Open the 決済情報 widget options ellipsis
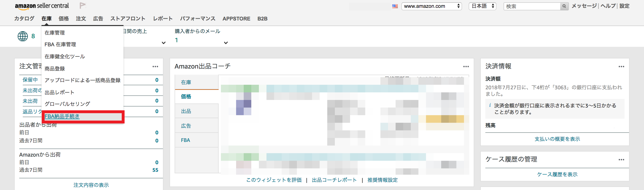644x190 pixels. [621, 67]
